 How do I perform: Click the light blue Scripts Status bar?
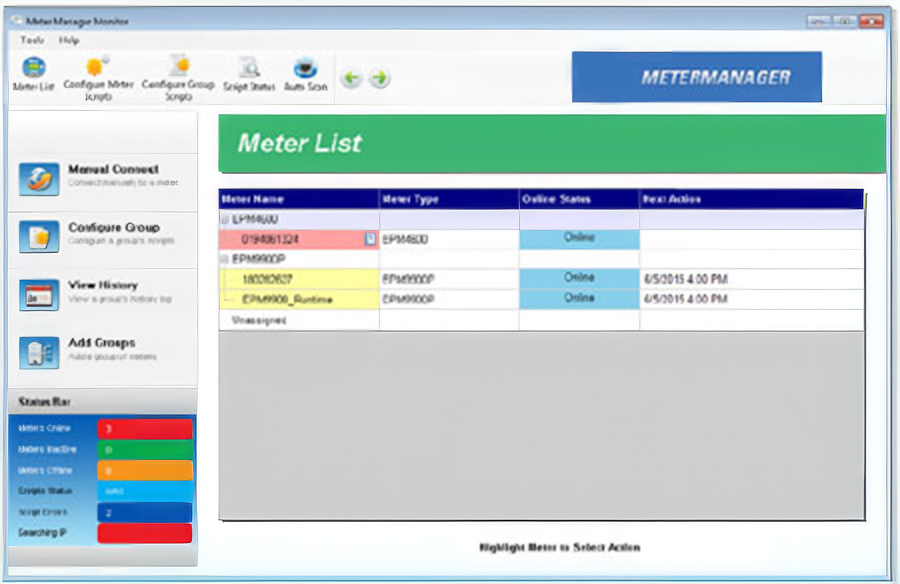click(145, 491)
